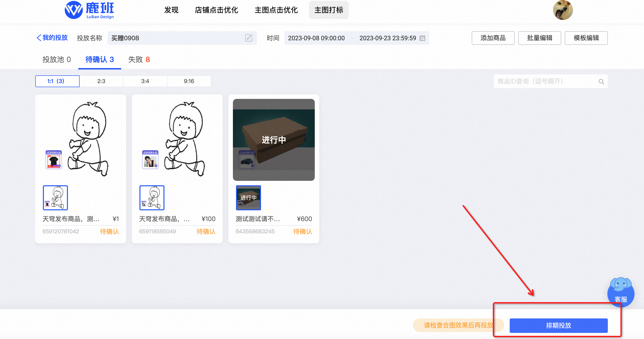Open 店铺点击优化 navigation item

[216, 10]
